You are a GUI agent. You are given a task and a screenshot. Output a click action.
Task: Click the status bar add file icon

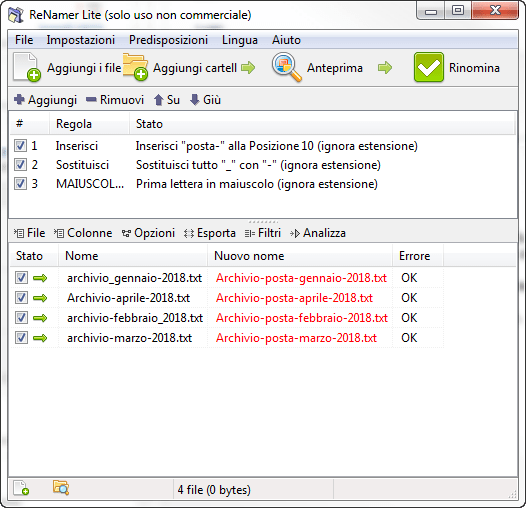[21, 488]
